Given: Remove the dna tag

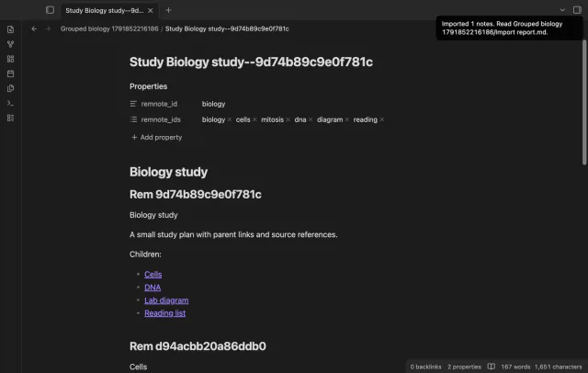Looking at the screenshot, I should (311, 119).
